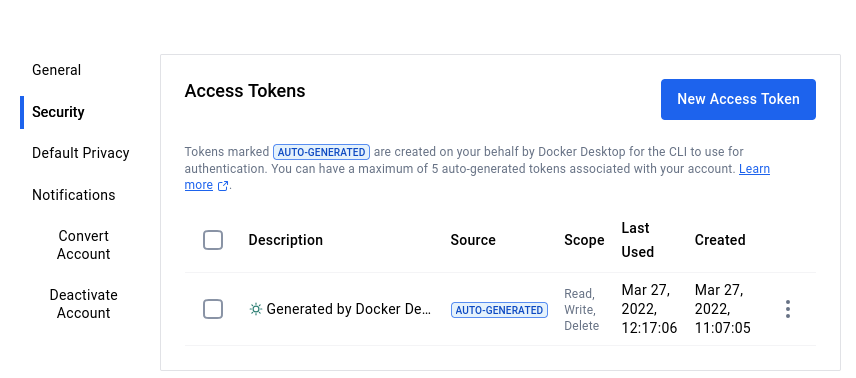Tick the select-all checkbox in table header

coord(213,240)
